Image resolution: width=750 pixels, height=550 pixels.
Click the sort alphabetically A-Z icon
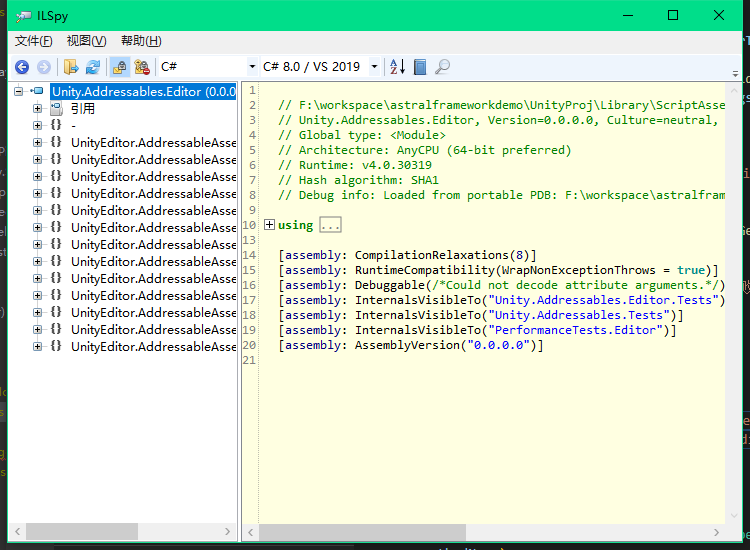click(x=397, y=67)
